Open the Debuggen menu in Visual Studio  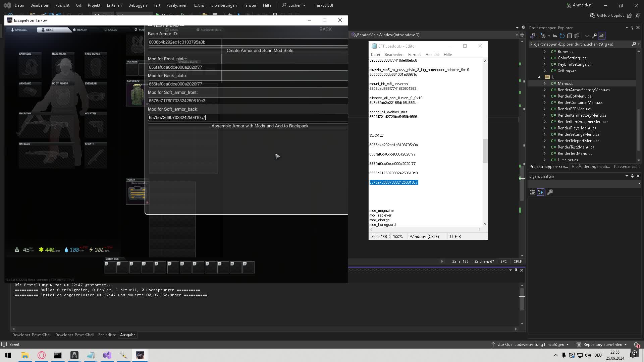click(138, 5)
